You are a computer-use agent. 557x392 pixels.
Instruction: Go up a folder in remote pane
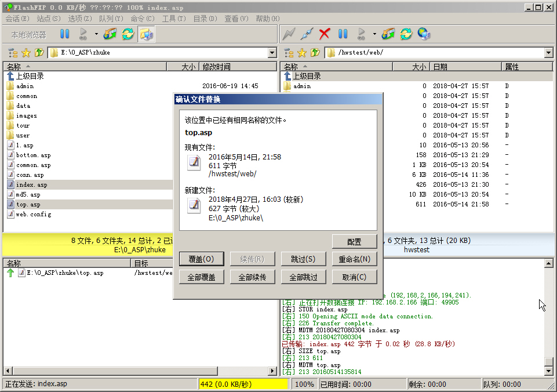[x=315, y=53]
